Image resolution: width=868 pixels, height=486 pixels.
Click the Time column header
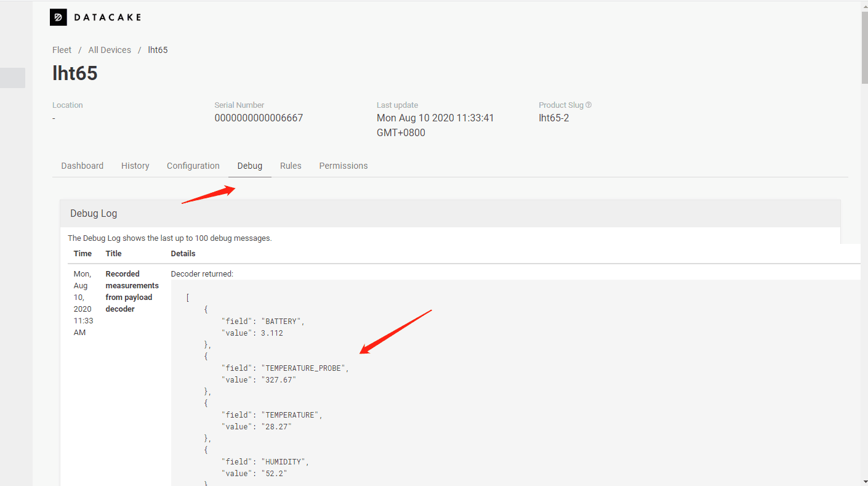(x=82, y=254)
